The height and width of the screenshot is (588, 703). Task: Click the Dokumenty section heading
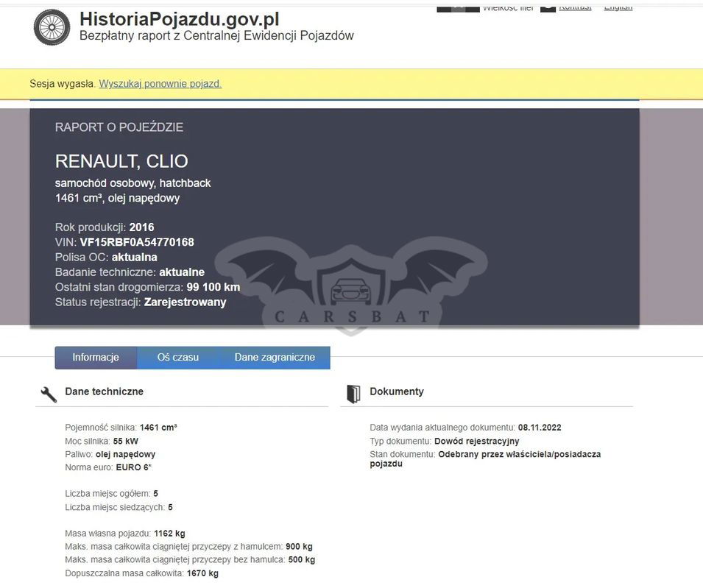pos(397,392)
